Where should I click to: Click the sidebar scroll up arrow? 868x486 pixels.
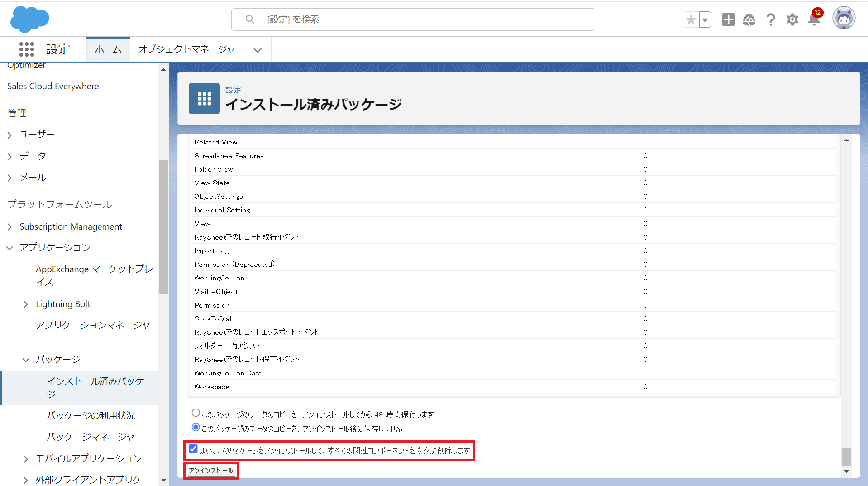click(163, 70)
